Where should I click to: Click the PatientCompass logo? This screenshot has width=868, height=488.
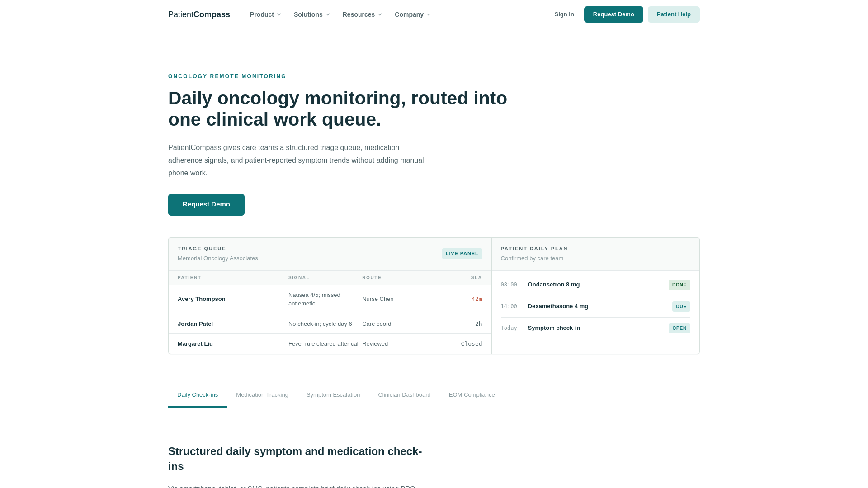[199, 14]
